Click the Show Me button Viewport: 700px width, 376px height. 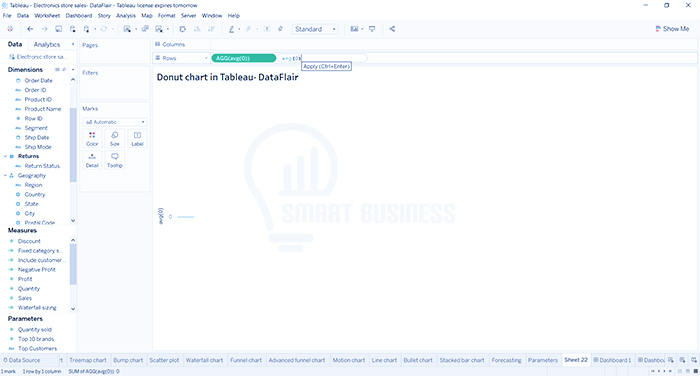click(x=672, y=29)
